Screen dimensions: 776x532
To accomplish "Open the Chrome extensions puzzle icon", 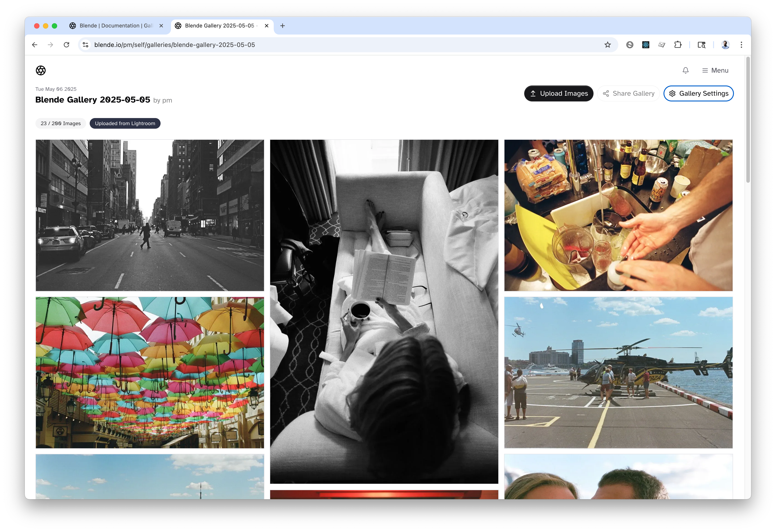I will point(677,45).
